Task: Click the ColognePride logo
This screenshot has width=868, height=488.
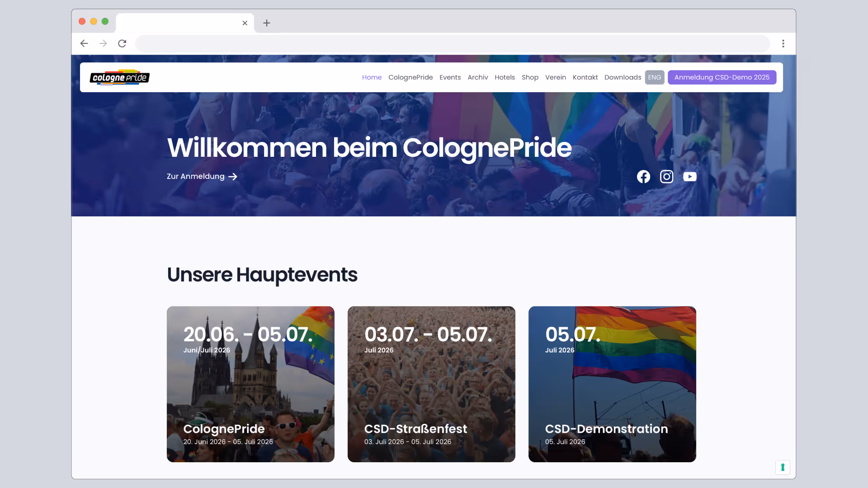Action: click(x=120, y=77)
